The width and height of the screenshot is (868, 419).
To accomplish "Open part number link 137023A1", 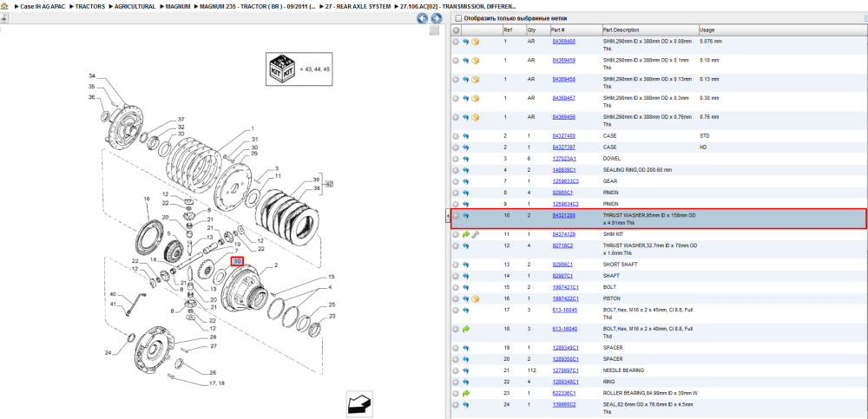I will 563,159.
